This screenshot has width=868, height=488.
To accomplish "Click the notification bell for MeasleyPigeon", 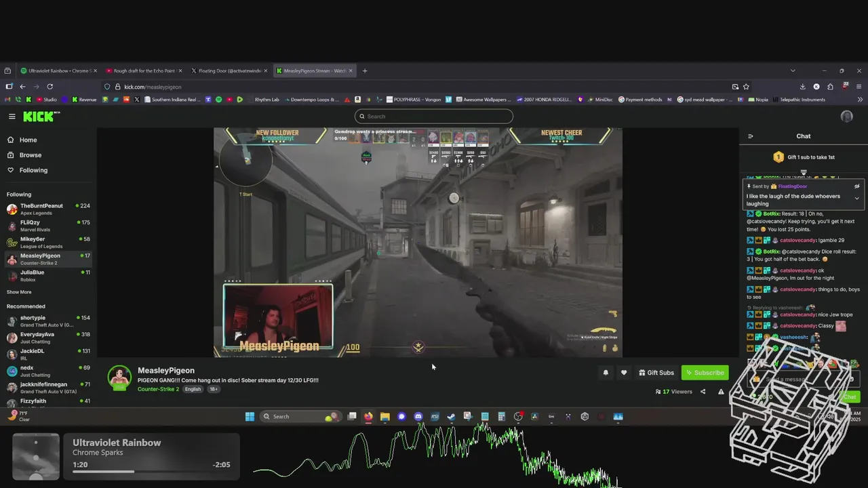I will click(606, 372).
